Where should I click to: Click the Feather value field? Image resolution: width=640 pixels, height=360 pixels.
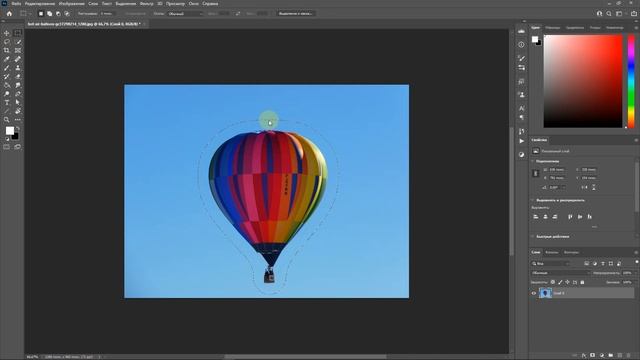[x=107, y=13]
